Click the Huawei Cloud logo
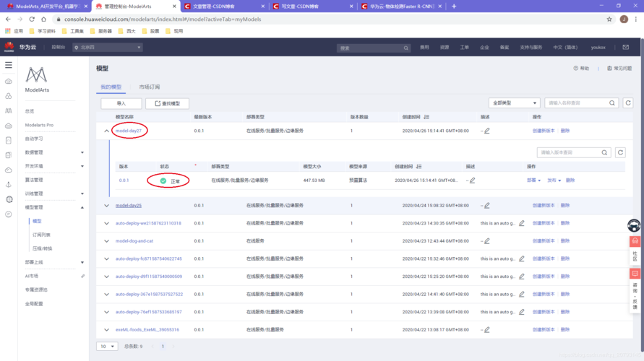This screenshot has height=361, width=644. pyautogui.click(x=9, y=47)
